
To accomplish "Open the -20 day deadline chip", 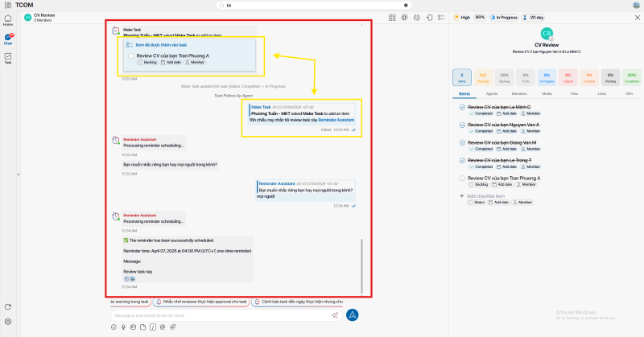I will click(533, 18).
